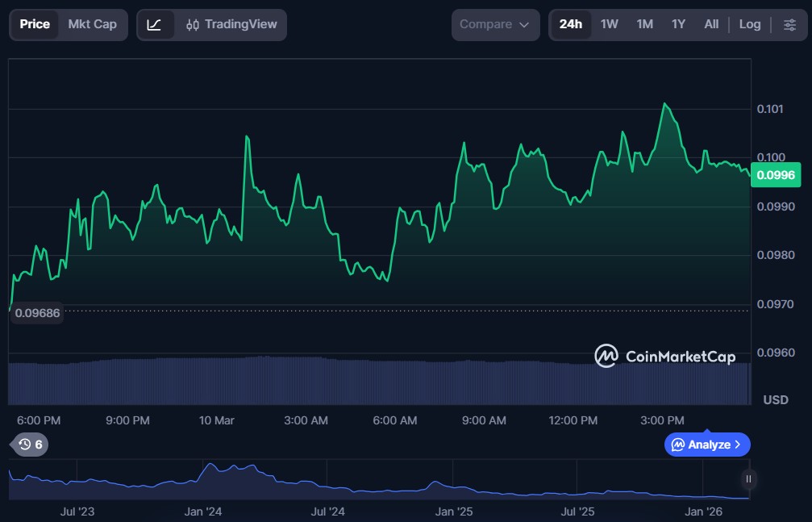This screenshot has height=522, width=812.
Task: Toggle Log scale on the chart
Action: point(749,25)
